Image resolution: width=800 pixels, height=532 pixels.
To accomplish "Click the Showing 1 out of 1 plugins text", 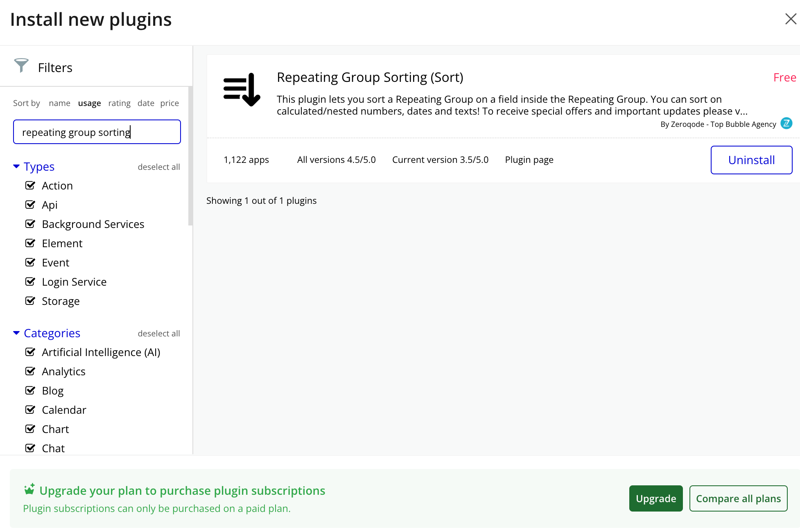I will point(261,201).
